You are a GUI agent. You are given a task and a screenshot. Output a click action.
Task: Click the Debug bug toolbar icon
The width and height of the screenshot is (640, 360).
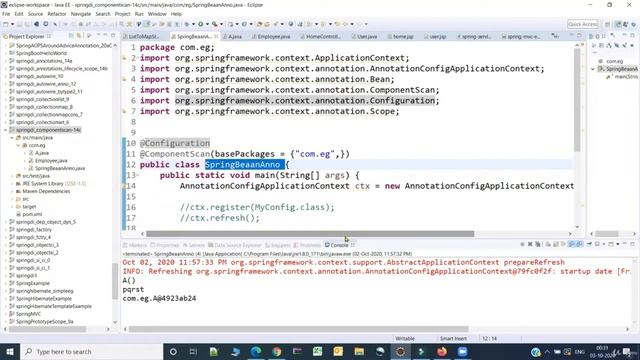[x=187, y=24]
